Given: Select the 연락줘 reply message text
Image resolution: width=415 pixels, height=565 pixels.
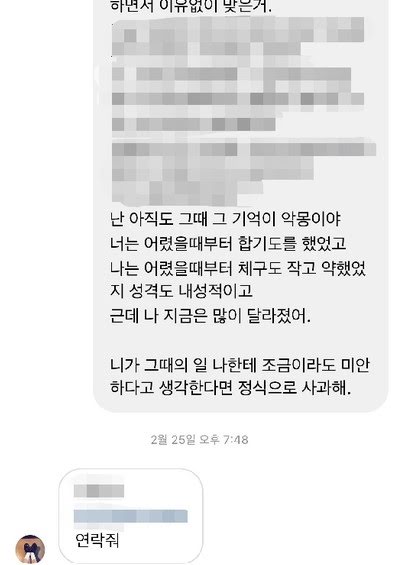Looking at the screenshot, I should coord(97,540).
